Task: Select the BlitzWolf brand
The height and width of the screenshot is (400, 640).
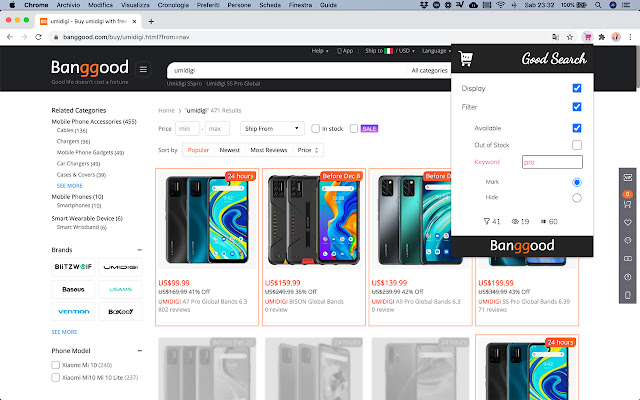Action: (x=73, y=267)
